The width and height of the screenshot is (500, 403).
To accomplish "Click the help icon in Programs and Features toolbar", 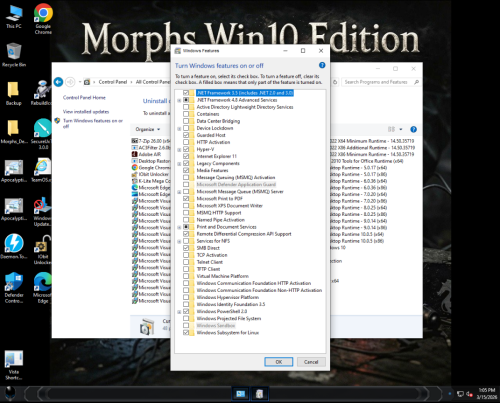I will coord(413,129).
